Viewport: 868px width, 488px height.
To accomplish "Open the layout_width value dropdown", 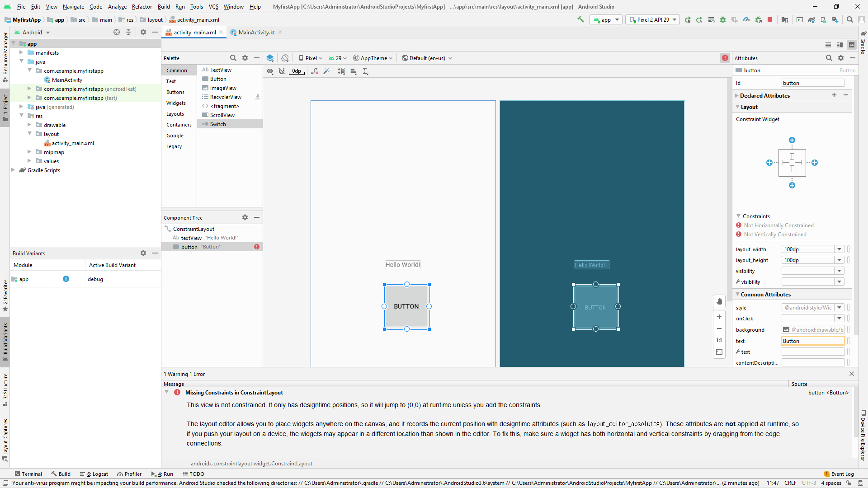I will click(x=839, y=249).
